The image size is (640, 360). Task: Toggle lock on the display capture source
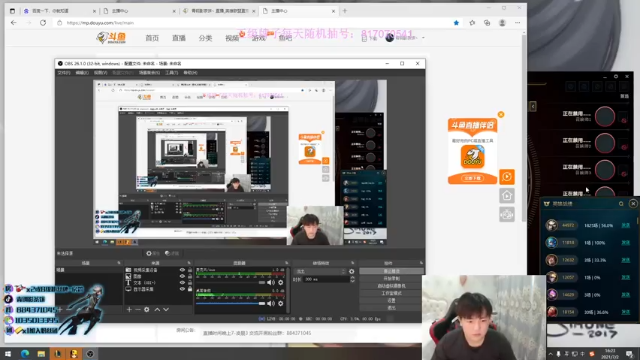[x=190, y=289]
